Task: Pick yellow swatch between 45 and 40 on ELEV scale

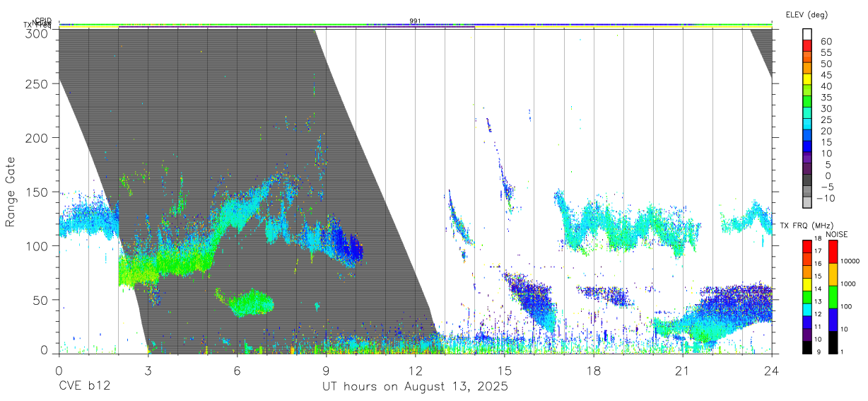Action: pos(808,80)
